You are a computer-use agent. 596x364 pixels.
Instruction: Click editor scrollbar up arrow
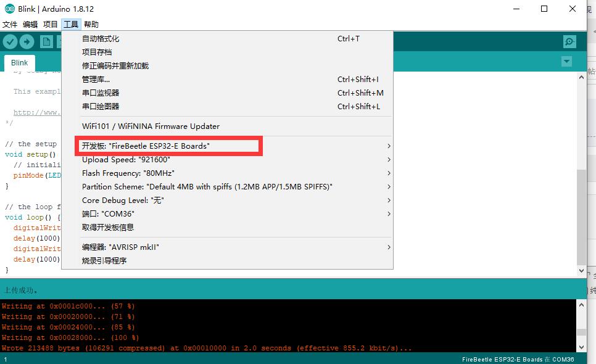click(581, 77)
